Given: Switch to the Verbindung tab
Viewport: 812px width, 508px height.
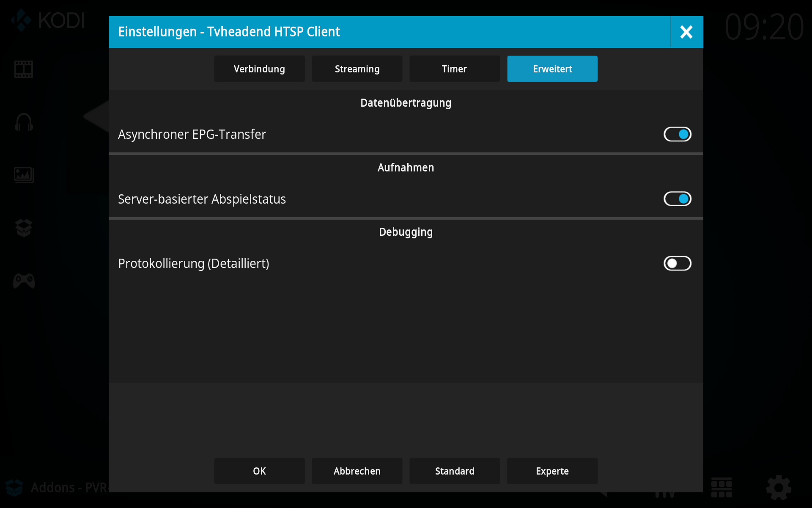Looking at the screenshot, I should click(259, 69).
